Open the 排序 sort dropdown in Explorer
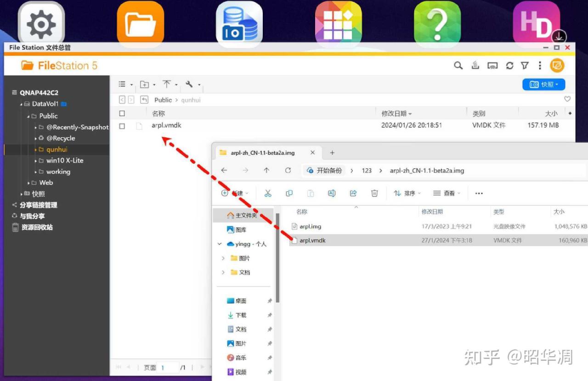The height and width of the screenshot is (381, 588). click(407, 193)
